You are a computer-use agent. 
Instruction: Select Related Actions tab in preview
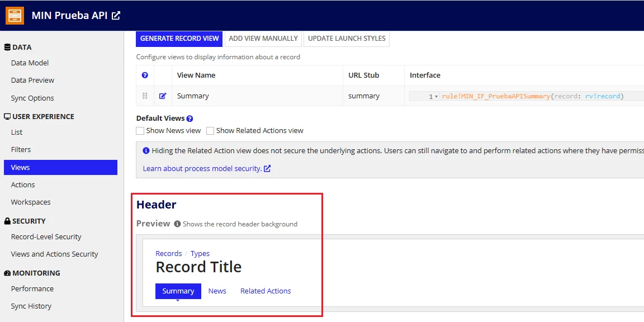266,291
